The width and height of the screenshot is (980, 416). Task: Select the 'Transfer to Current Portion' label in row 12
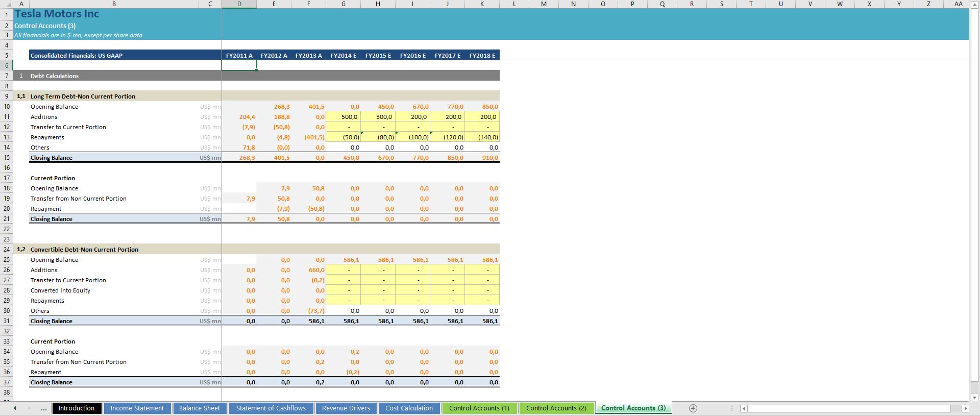(68, 127)
